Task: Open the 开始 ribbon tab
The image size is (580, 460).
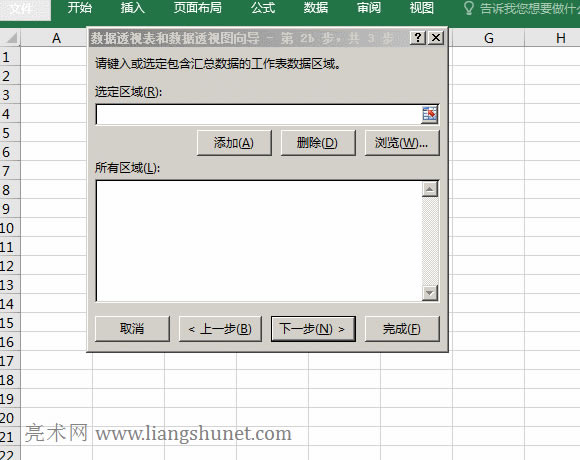Action: pyautogui.click(x=80, y=8)
